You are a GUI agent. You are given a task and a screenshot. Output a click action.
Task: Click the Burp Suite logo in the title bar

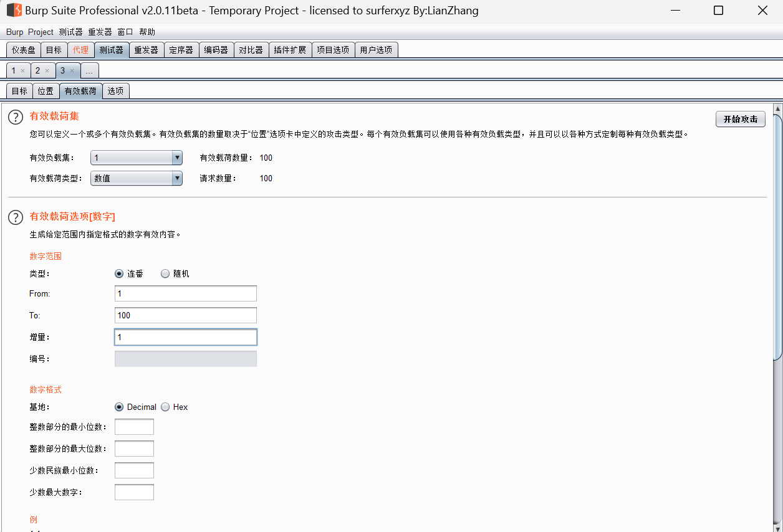14,11
